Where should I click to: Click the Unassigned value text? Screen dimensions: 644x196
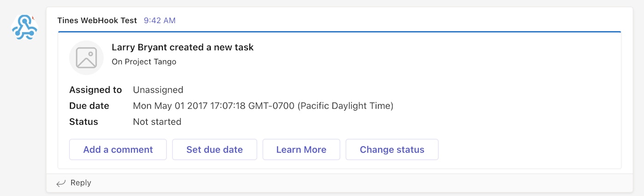tap(158, 90)
